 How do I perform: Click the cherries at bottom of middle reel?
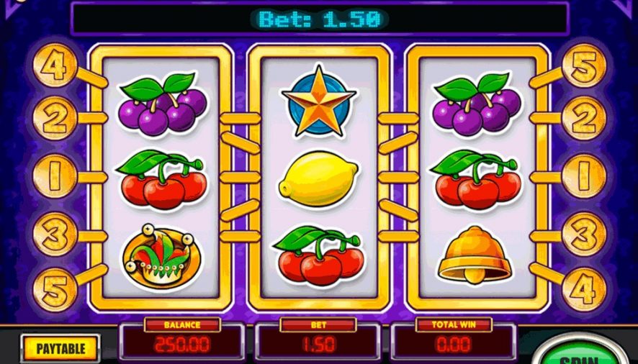(x=318, y=256)
